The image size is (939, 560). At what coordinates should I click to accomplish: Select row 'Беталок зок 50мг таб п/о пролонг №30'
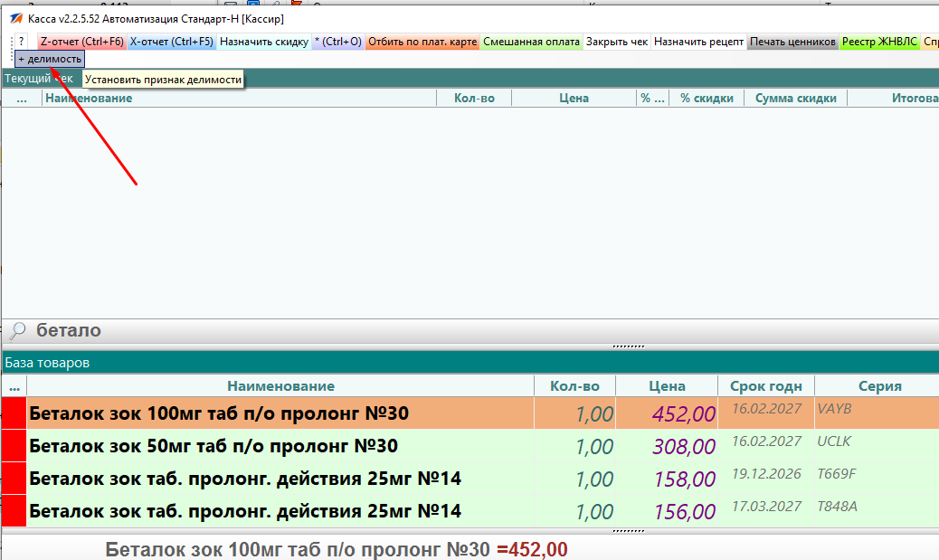[470, 446]
